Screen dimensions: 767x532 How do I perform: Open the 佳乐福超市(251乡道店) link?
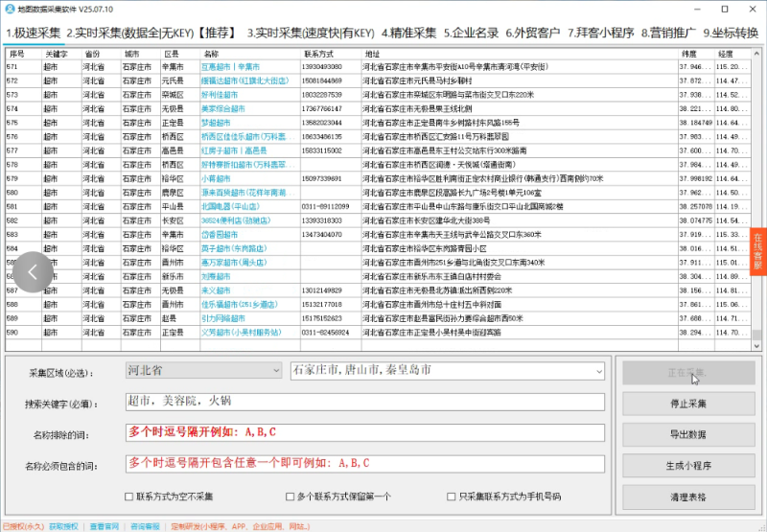click(x=239, y=305)
